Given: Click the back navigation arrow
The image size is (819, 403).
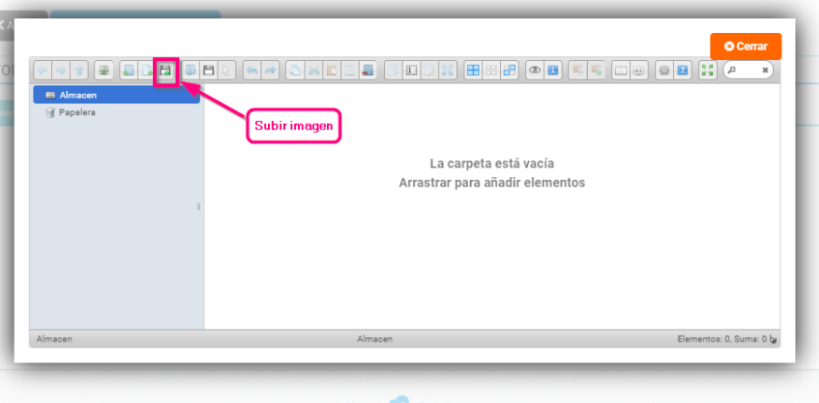Looking at the screenshot, I should (x=43, y=70).
